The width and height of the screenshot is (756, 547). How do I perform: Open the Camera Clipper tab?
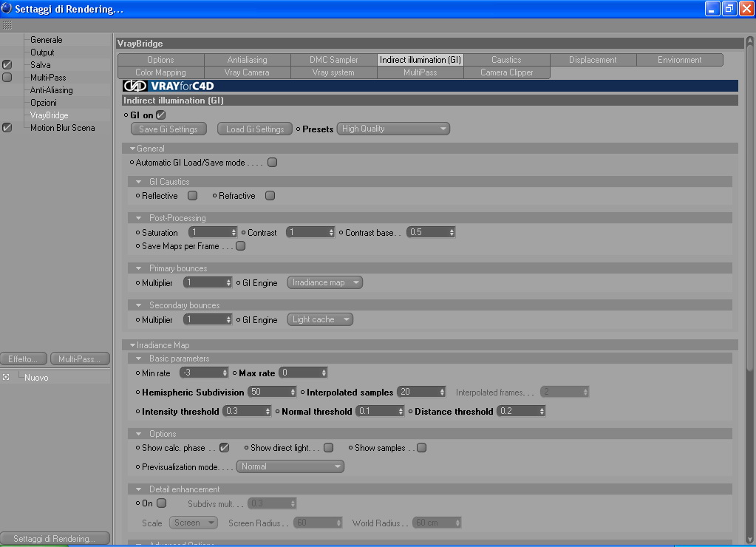pos(507,72)
